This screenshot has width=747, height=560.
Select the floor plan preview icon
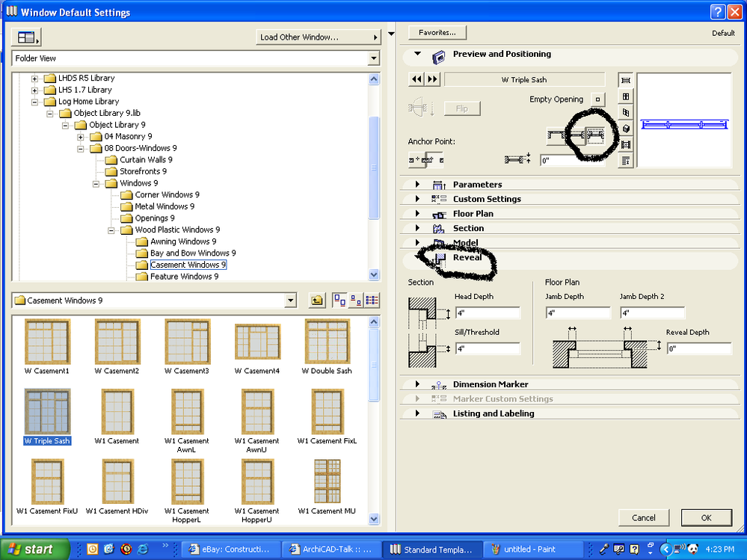click(x=626, y=80)
